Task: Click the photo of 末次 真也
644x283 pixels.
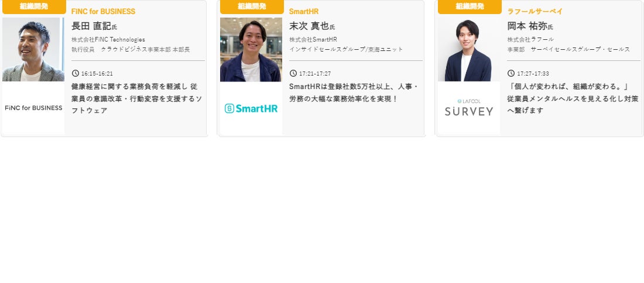Action: click(251, 49)
